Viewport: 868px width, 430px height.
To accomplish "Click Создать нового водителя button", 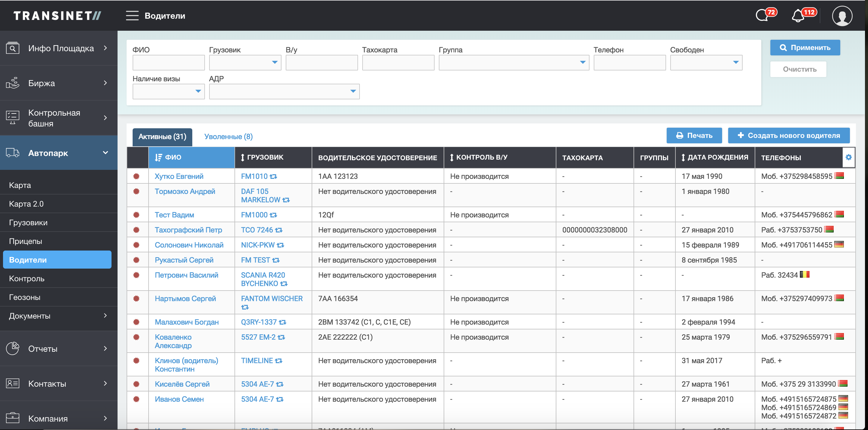I will tap(788, 136).
